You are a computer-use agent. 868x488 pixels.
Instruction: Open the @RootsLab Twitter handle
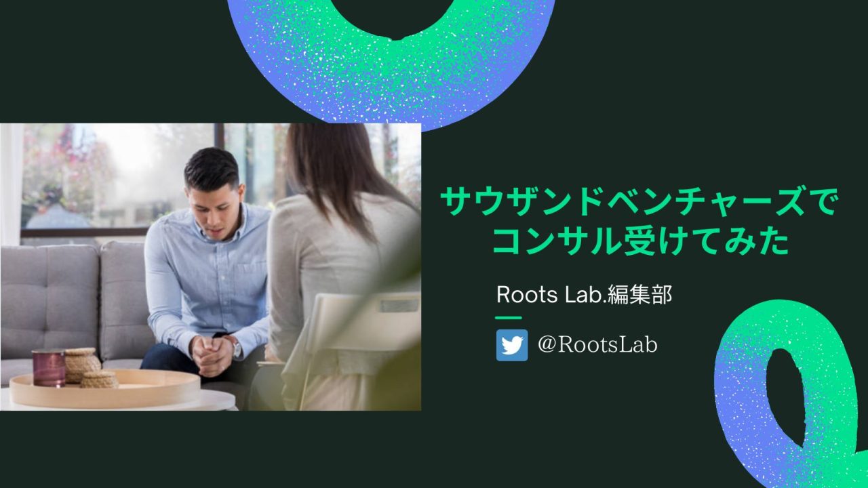pyautogui.click(x=597, y=345)
